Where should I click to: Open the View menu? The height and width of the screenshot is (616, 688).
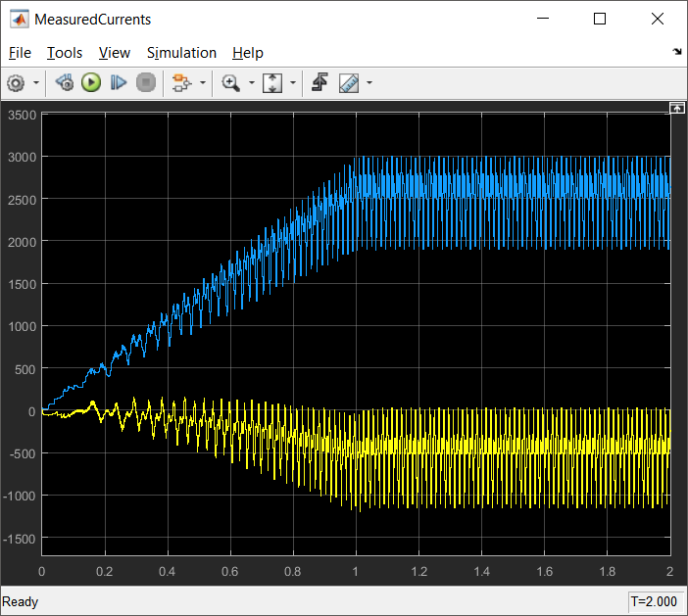[114, 53]
